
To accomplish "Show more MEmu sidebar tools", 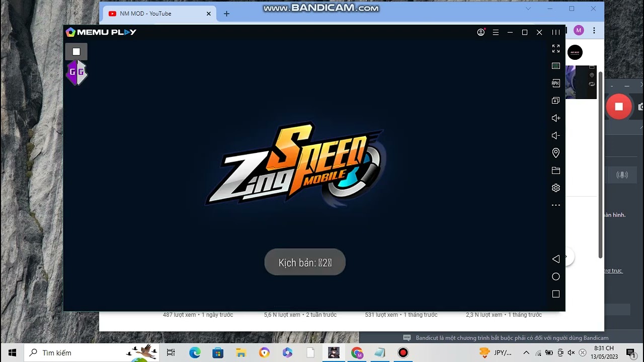I will pos(556,205).
